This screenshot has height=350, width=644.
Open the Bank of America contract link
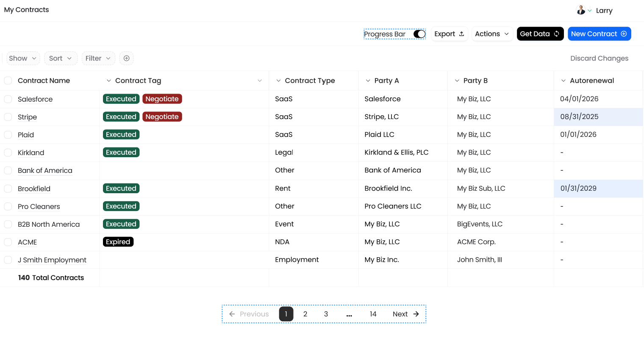[x=45, y=170]
